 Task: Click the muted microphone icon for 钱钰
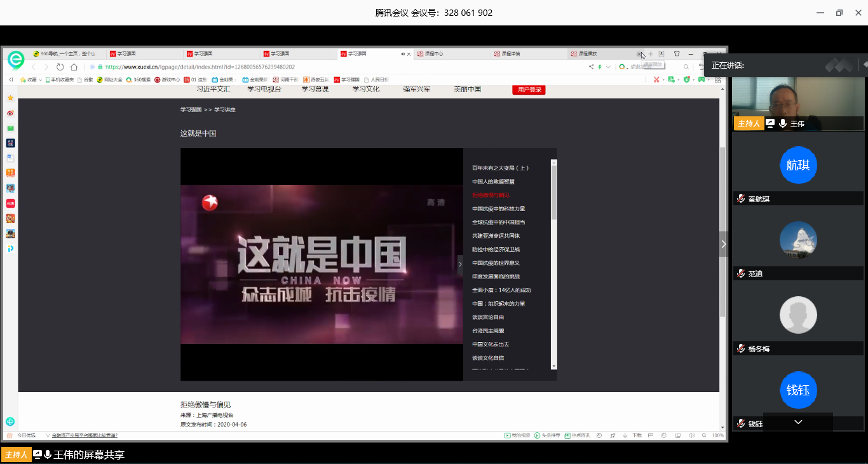(x=741, y=423)
